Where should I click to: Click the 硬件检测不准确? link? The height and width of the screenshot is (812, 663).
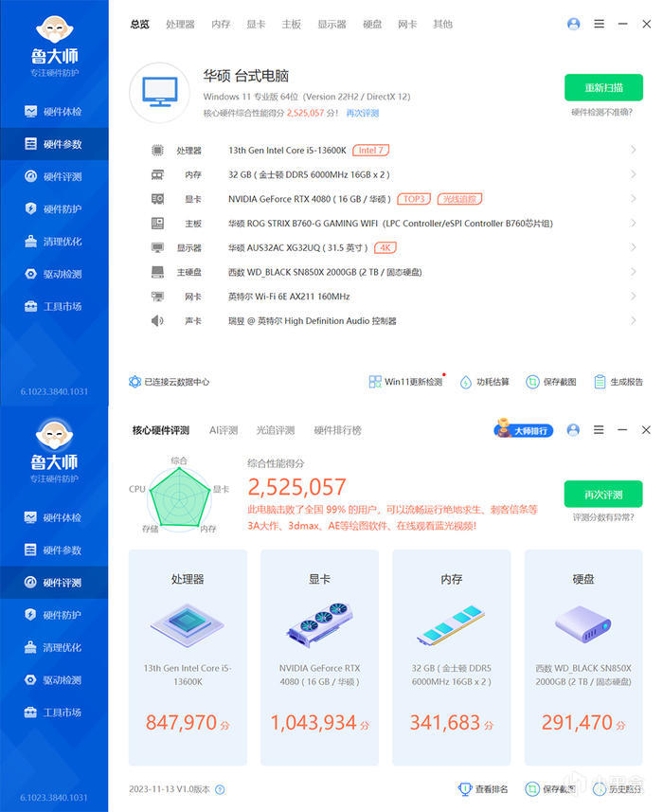602,112
